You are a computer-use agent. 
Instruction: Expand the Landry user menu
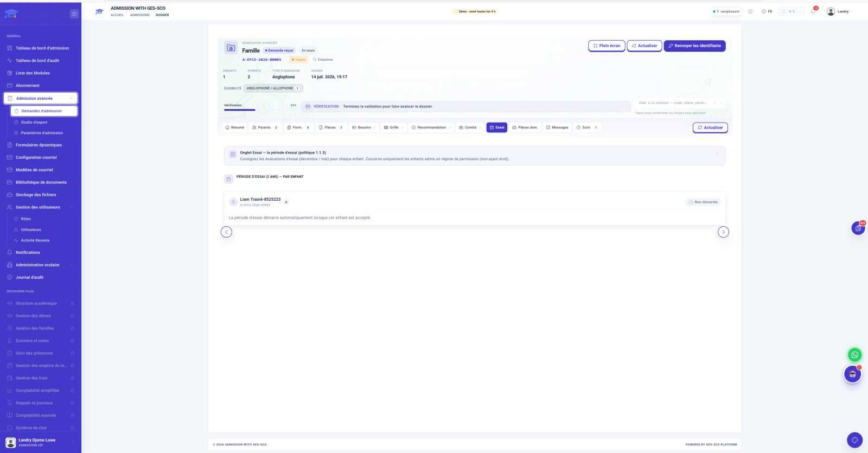tap(840, 11)
